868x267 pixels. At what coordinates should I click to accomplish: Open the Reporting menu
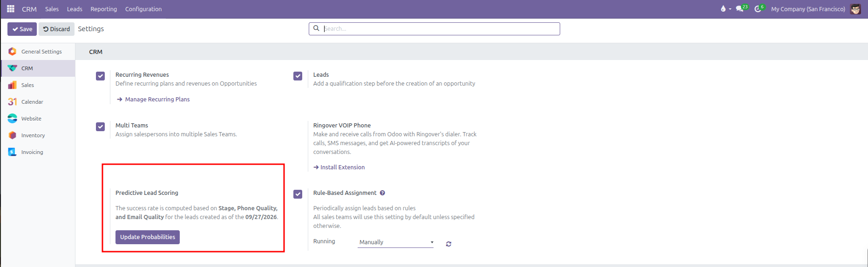tap(104, 9)
